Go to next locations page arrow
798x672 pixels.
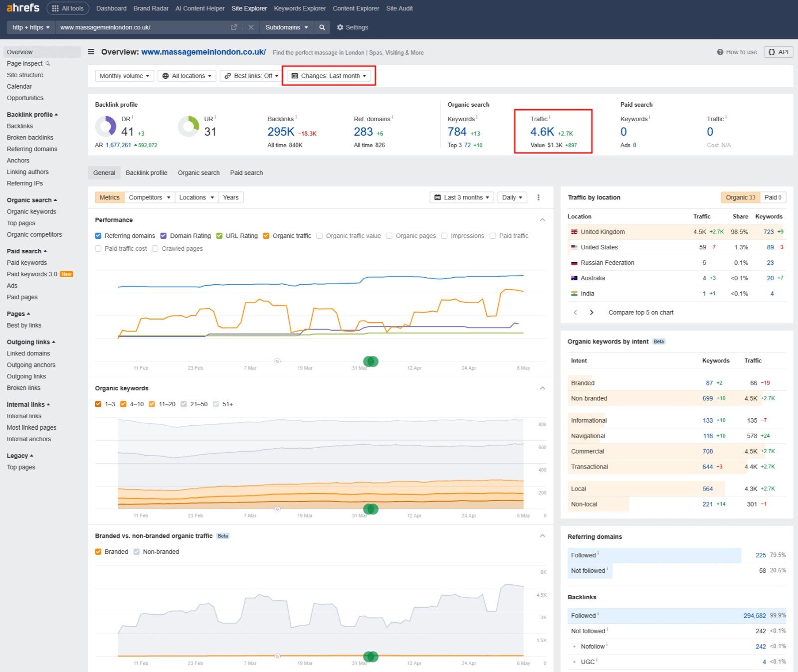(592, 313)
